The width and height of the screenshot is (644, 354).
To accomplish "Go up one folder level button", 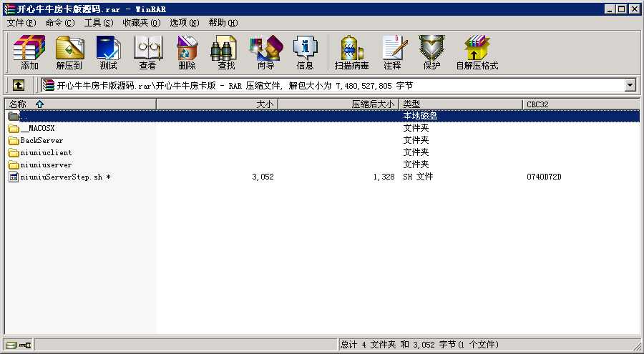I will [x=18, y=85].
